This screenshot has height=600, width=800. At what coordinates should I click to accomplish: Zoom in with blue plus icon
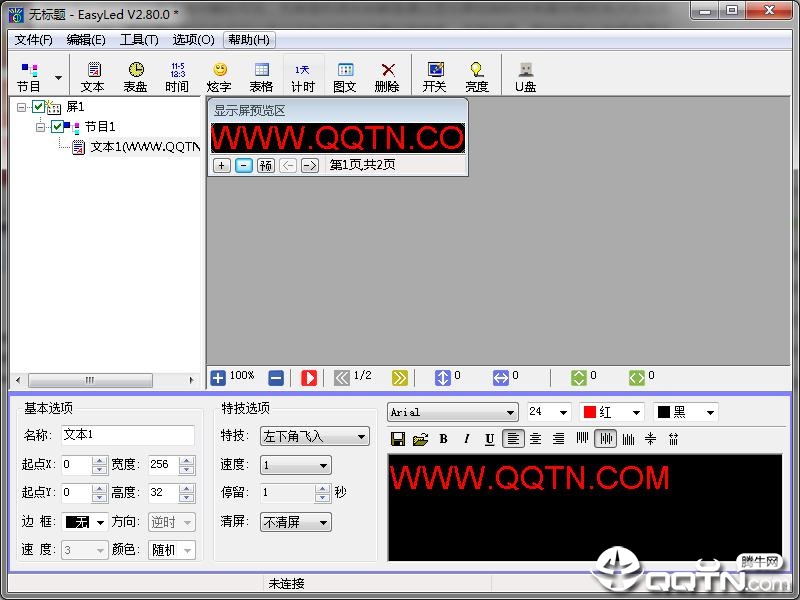(218, 378)
